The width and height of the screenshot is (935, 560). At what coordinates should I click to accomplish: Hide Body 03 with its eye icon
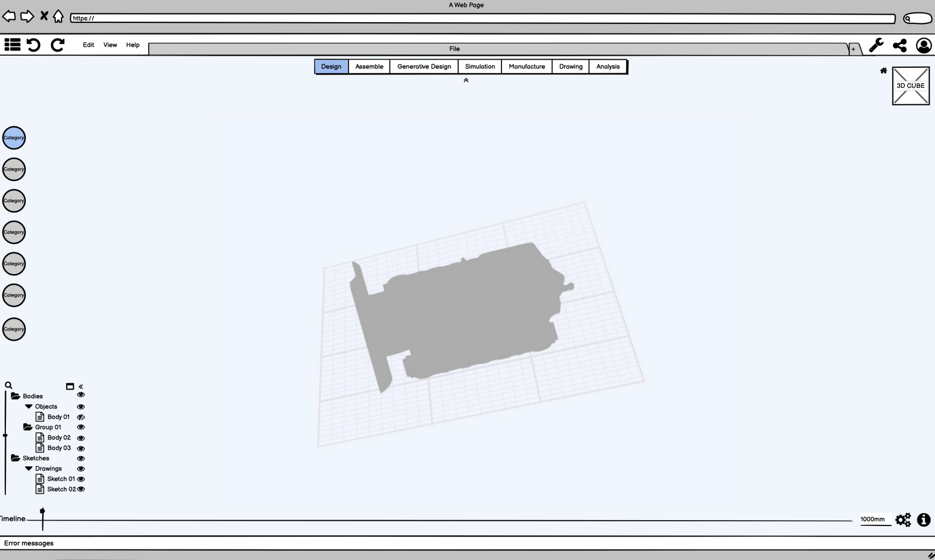pyautogui.click(x=81, y=449)
